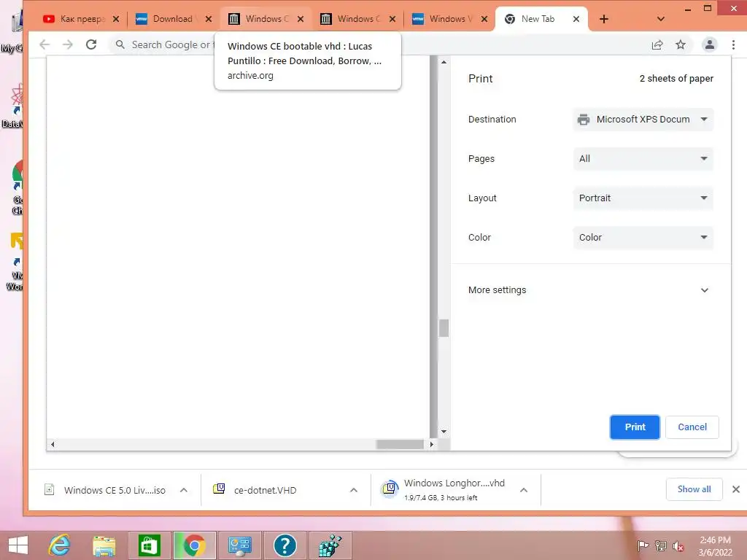Open the network tray icon
This screenshot has height=560, width=747.
(x=660, y=545)
